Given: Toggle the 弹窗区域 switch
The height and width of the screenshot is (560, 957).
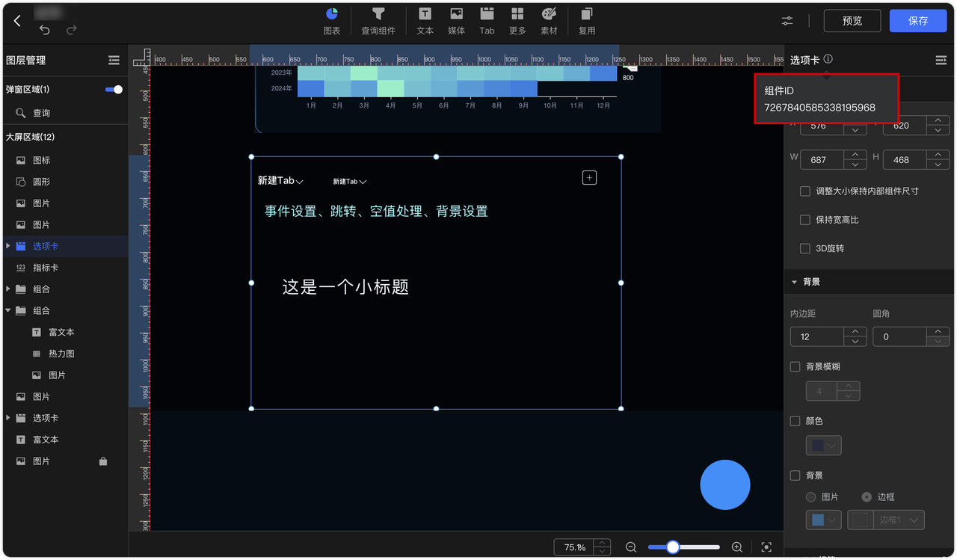Looking at the screenshot, I should tap(114, 90).
